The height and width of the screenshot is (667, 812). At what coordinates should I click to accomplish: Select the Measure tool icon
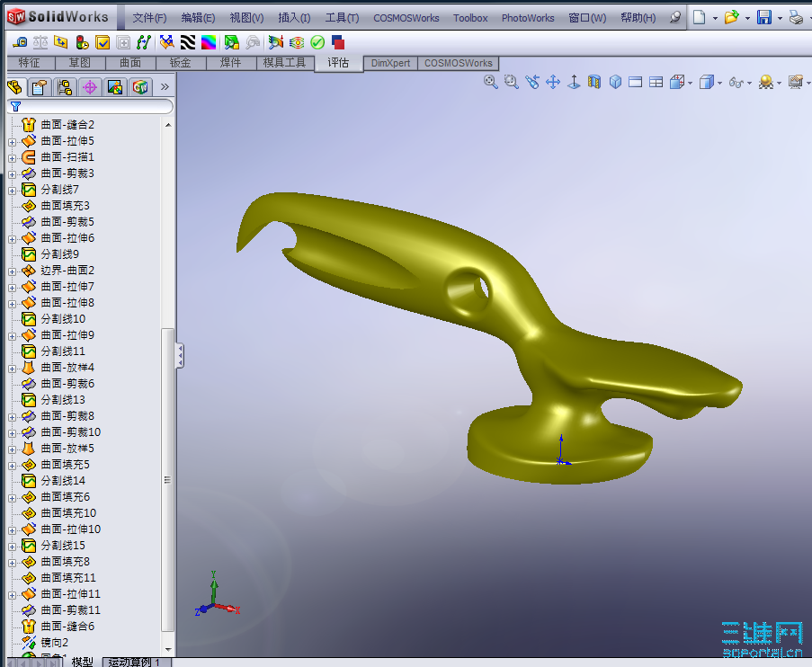(20, 42)
